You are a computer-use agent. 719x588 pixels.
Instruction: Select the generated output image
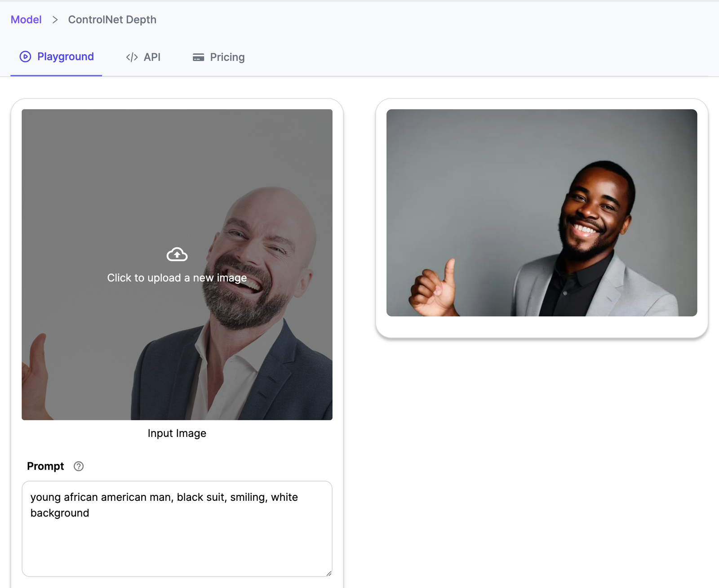click(541, 213)
